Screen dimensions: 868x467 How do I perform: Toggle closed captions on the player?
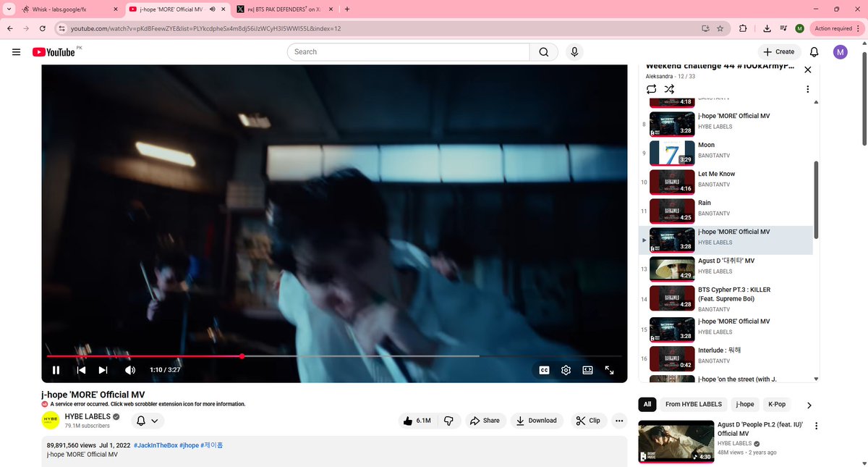click(x=544, y=370)
